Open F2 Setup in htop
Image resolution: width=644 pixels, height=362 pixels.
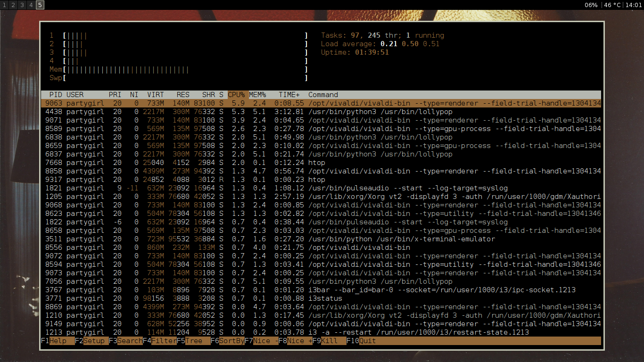[x=91, y=341]
